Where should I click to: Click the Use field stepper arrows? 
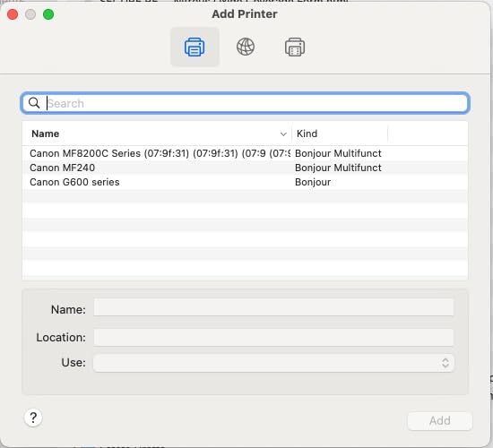445,363
